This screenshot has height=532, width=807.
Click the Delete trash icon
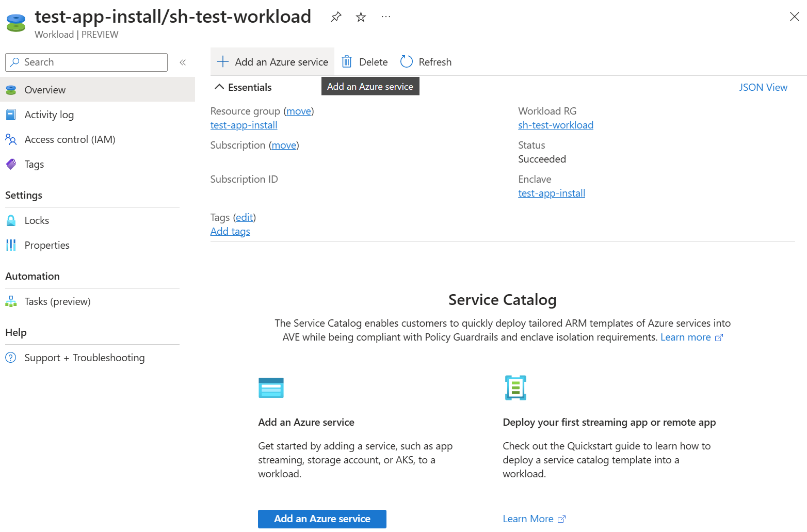(347, 62)
